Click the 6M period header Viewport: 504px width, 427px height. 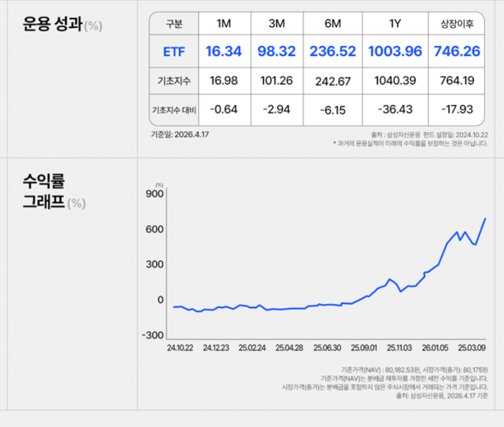pos(332,24)
